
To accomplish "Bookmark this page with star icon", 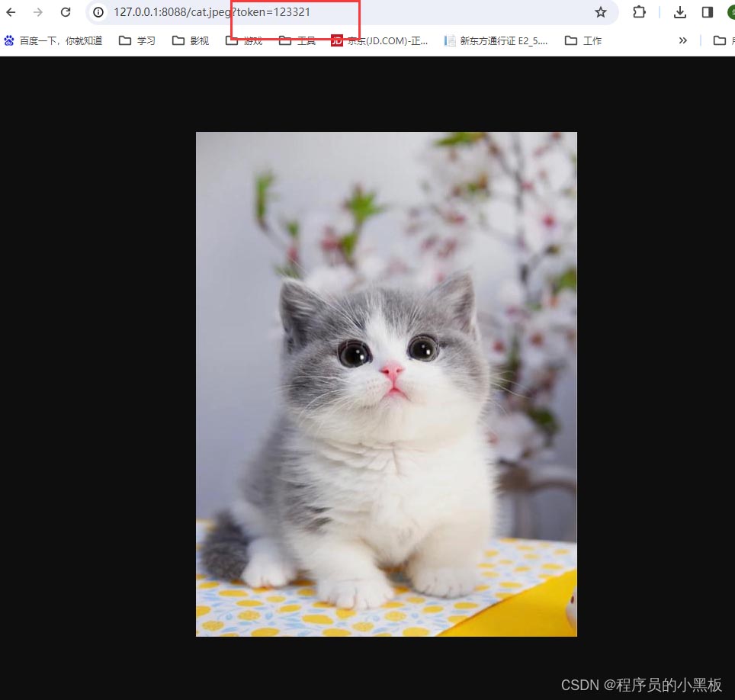I will (601, 12).
